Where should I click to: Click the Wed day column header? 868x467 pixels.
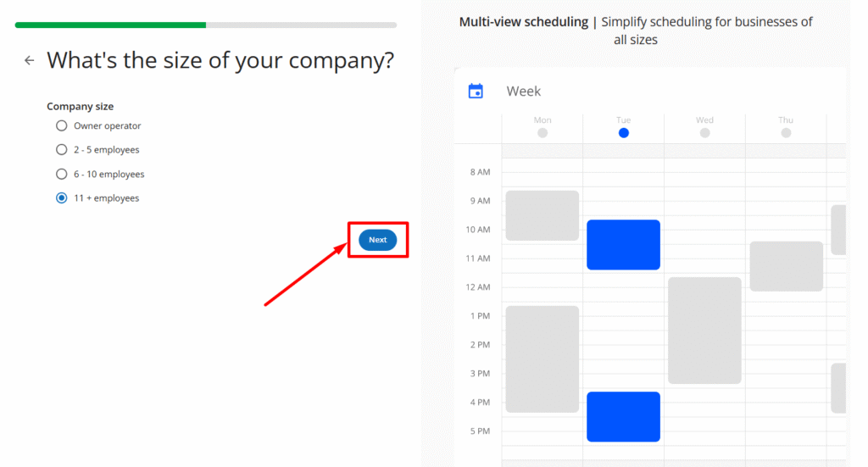click(704, 120)
